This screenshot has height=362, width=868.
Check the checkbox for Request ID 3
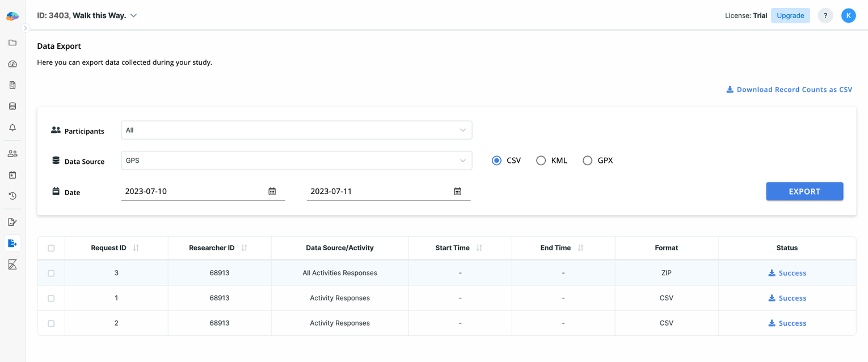[x=51, y=273]
